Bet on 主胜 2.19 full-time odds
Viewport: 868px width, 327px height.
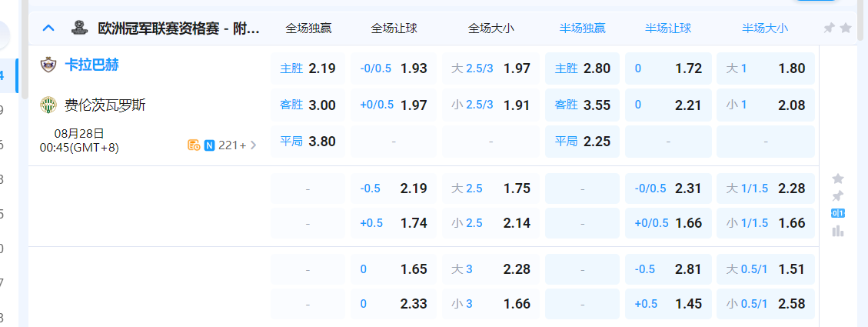click(x=308, y=68)
